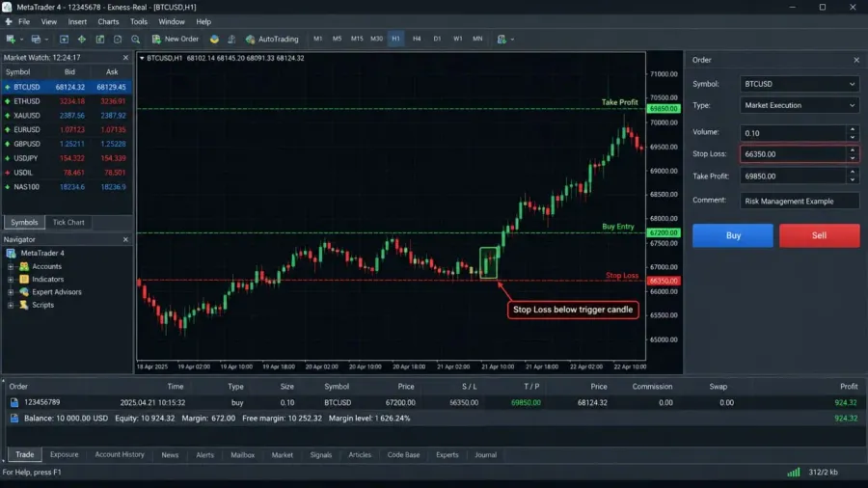Open the profiles toolbar icon

(x=36, y=39)
